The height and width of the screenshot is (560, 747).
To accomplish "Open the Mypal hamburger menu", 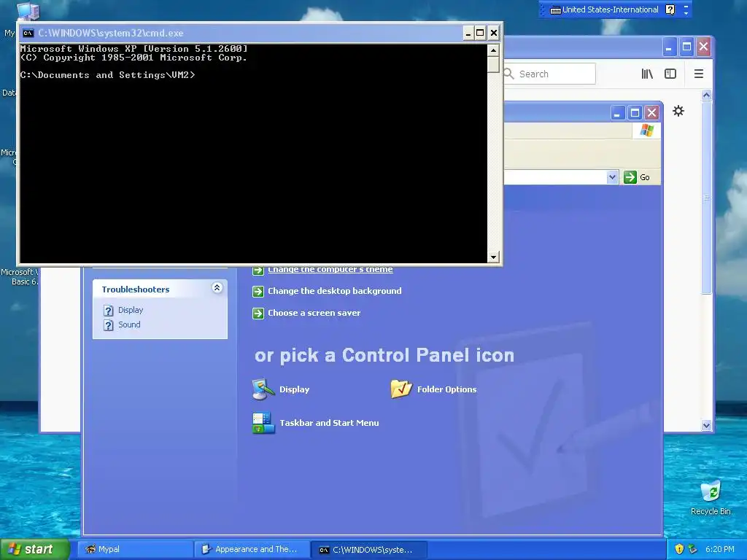I will pyautogui.click(x=698, y=74).
